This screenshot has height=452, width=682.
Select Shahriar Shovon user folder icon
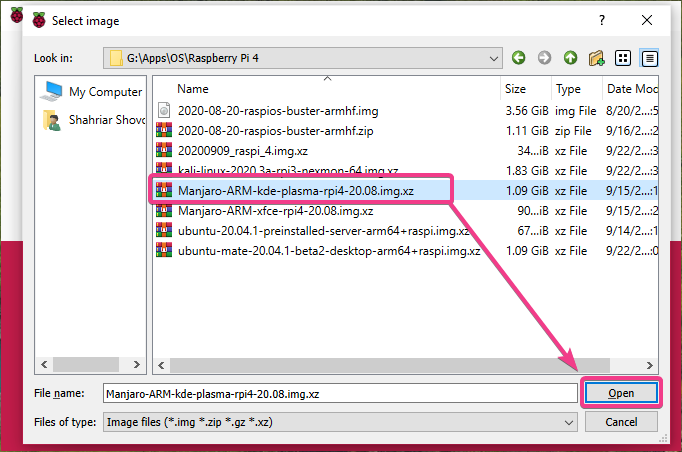click(52, 120)
